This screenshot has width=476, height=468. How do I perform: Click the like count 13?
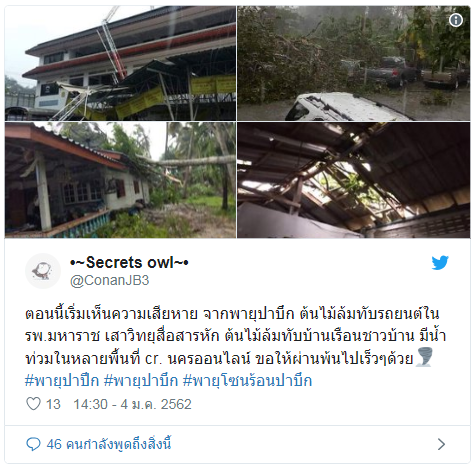(53, 404)
